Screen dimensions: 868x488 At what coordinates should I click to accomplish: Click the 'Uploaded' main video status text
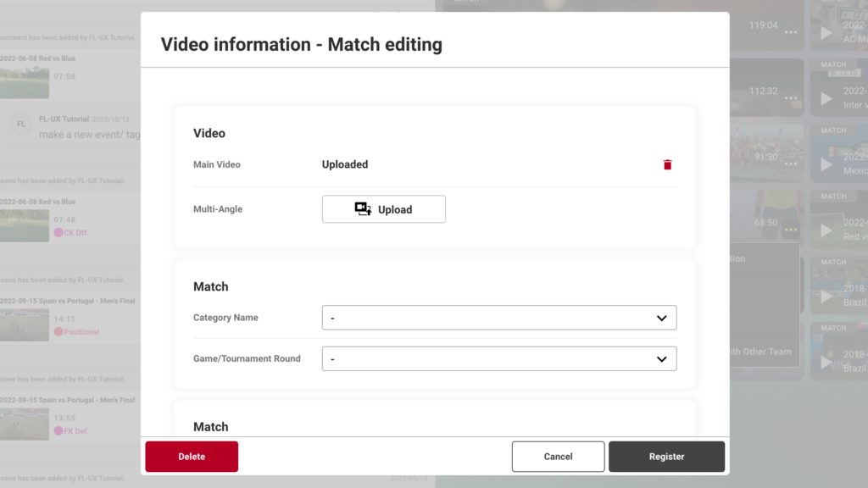tap(345, 164)
